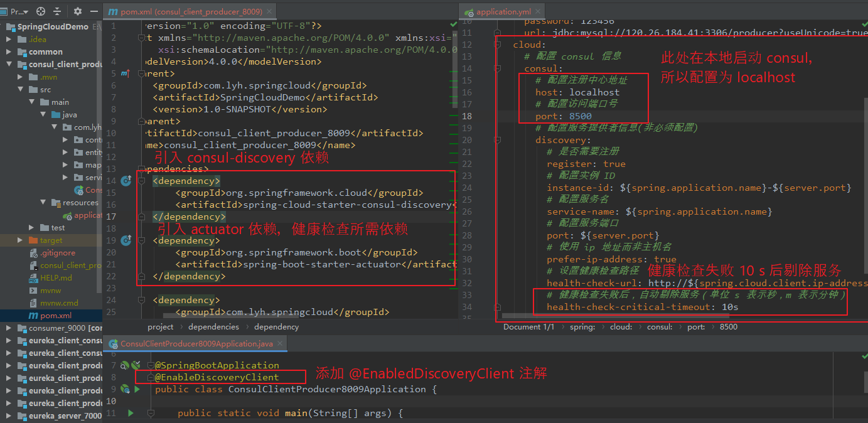The width and height of the screenshot is (868, 423).
Task: Click 'port:' breadcrumb in application.yml
Action: [696, 327]
